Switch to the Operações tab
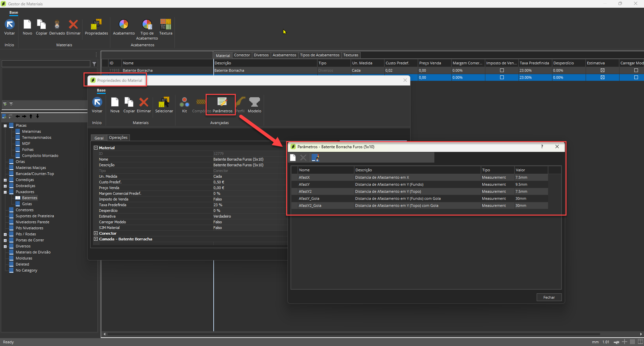The height and width of the screenshot is (346, 644). 118,138
